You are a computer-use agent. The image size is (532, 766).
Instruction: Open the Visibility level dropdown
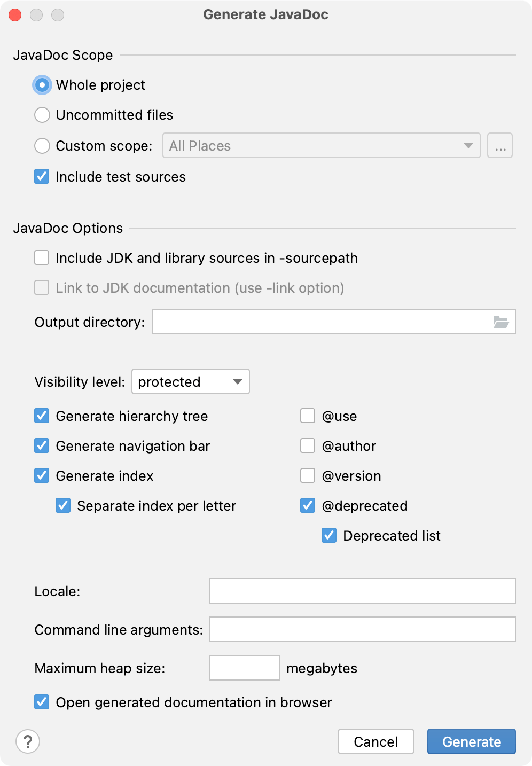point(190,381)
